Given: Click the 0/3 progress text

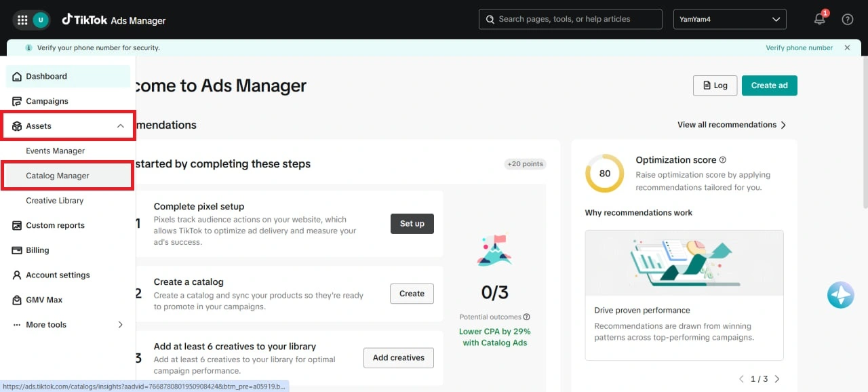Looking at the screenshot, I should [495, 292].
